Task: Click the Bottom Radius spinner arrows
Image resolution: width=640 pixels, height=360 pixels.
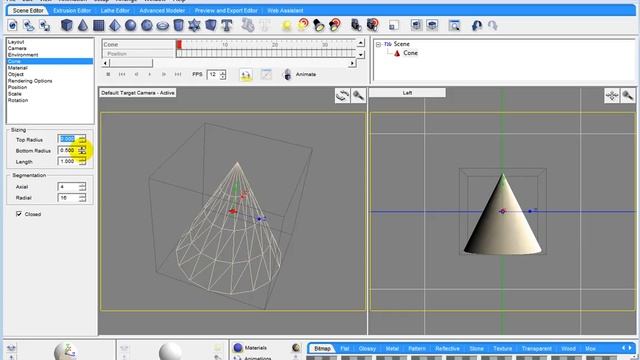Action: 82,151
